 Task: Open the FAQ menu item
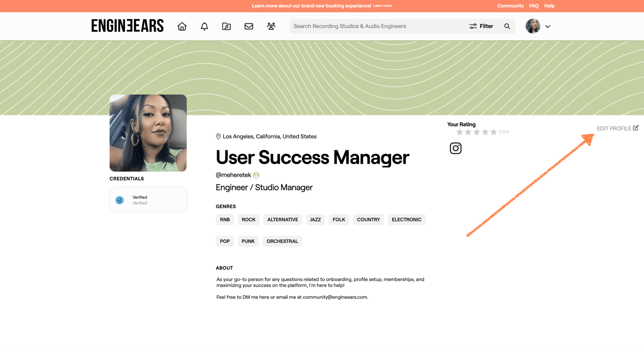tap(534, 6)
